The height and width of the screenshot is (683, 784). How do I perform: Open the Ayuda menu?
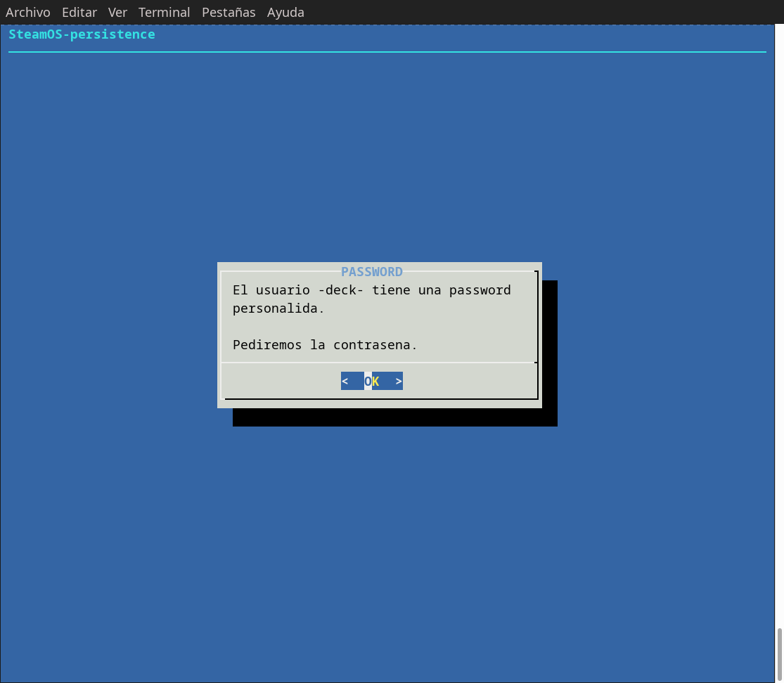(285, 12)
